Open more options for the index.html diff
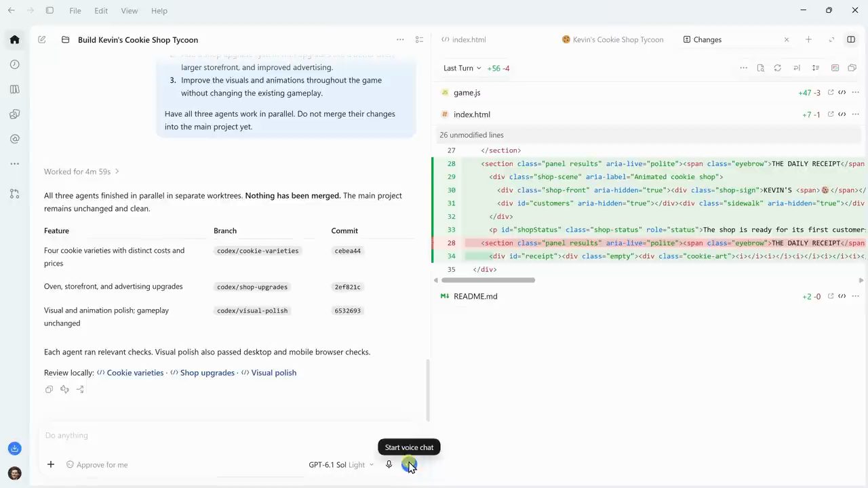This screenshot has height=488, width=868. point(855,115)
